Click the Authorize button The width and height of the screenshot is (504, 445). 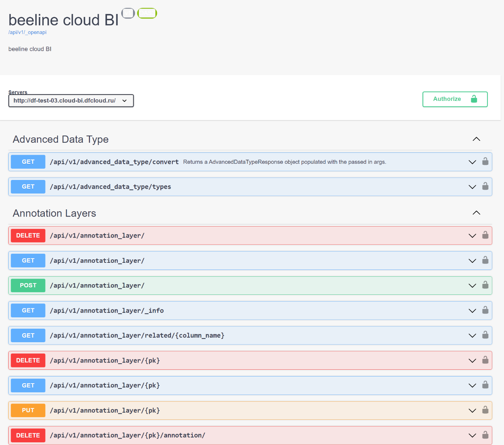(x=455, y=99)
